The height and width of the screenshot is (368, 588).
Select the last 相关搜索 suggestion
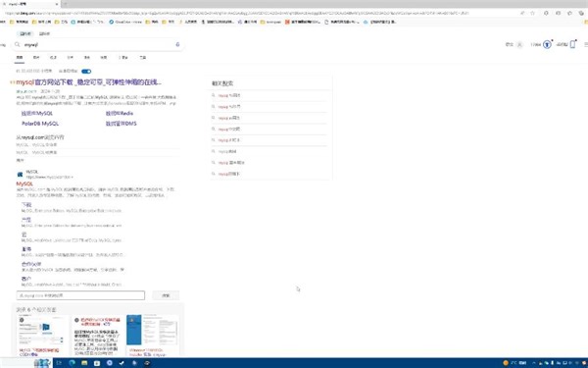click(229, 174)
